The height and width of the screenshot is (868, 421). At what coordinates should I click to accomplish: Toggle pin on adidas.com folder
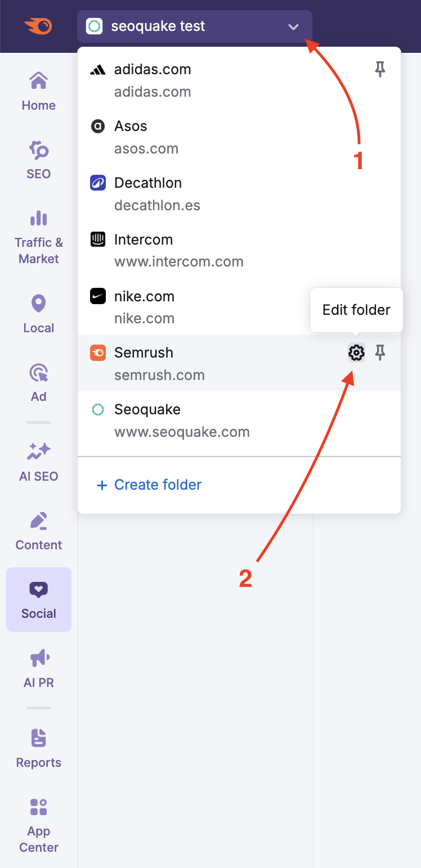pos(380,70)
